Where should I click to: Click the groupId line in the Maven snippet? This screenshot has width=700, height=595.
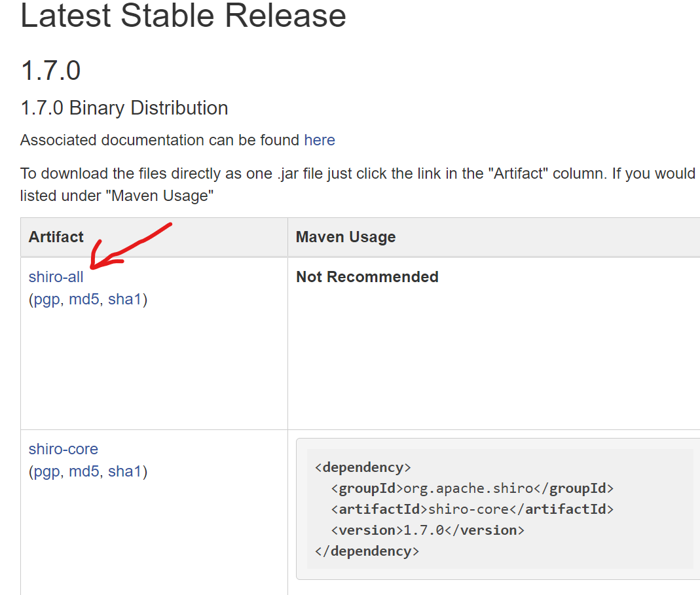(x=472, y=488)
